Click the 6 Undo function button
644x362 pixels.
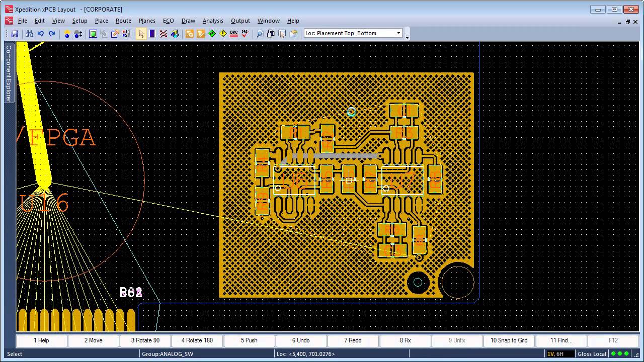pyautogui.click(x=301, y=340)
